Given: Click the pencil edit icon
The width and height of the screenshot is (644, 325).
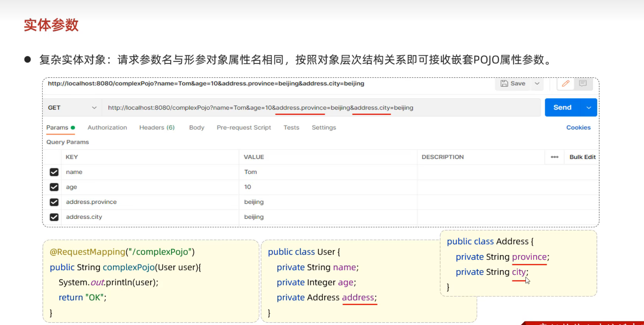Looking at the screenshot, I should tap(565, 83).
